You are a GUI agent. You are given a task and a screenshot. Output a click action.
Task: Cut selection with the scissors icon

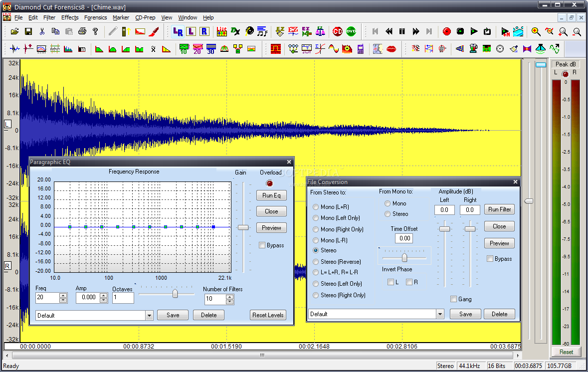pos(41,31)
